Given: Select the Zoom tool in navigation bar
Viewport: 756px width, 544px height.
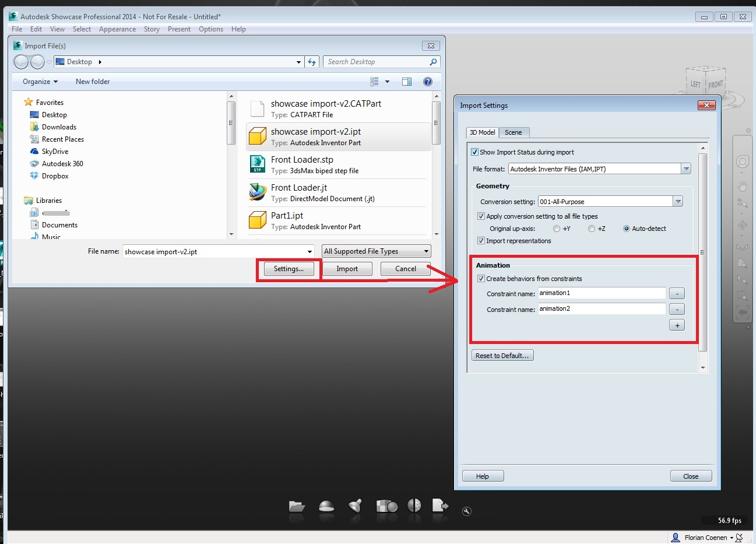Looking at the screenshot, I should pos(742,203).
